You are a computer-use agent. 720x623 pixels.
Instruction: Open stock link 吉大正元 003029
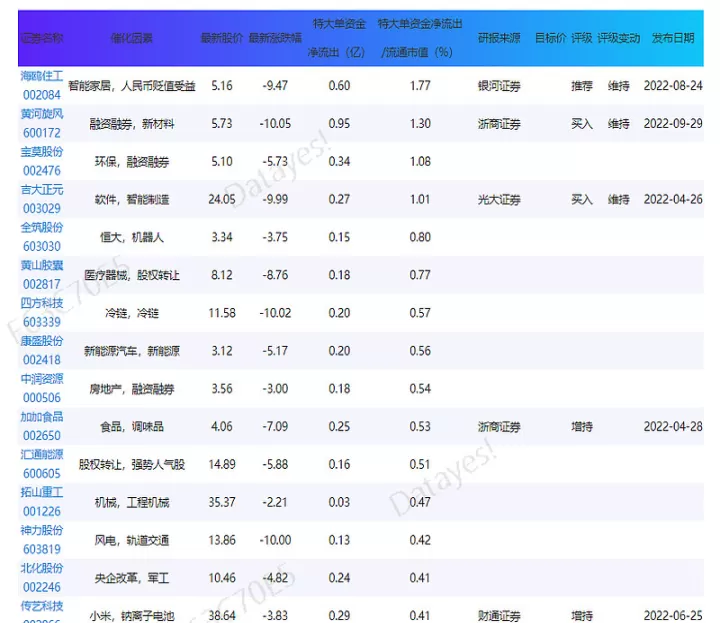[42, 199]
